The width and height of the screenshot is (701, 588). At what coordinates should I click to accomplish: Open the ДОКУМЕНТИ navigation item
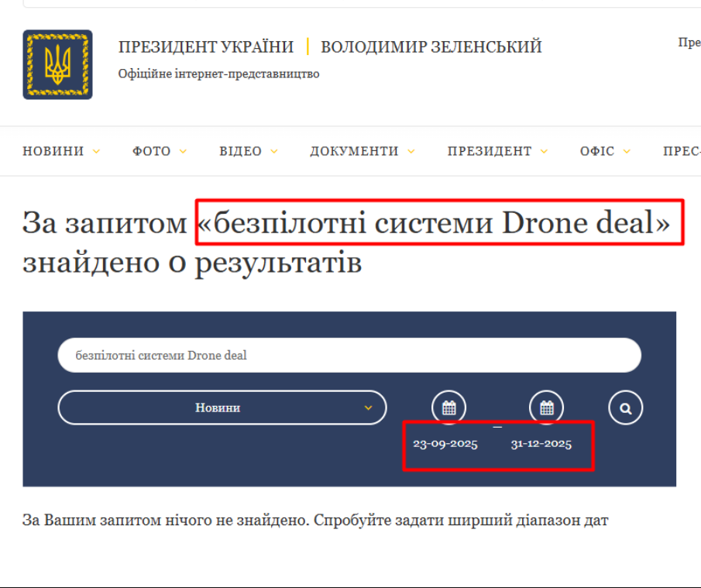click(354, 151)
